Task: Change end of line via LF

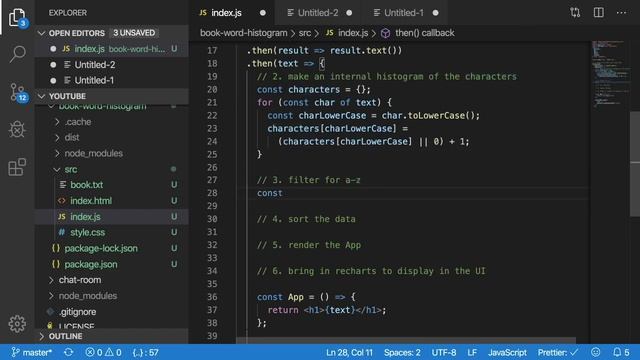Action: pyautogui.click(x=472, y=352)
